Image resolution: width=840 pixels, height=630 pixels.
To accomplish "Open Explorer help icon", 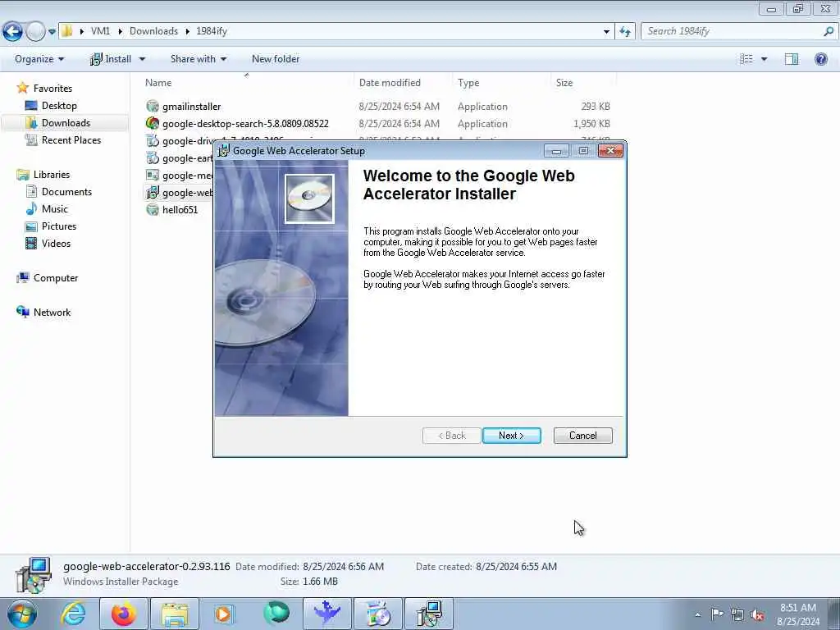I will pos(820,59).
